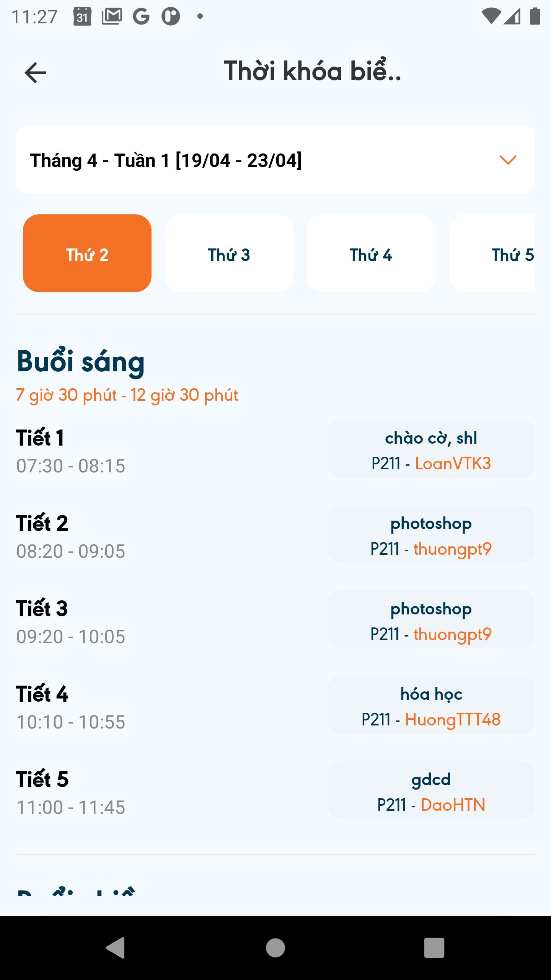Screen dimensions: 551x980
Task: Switch to the Thứ 4 tab
Action: click(x=371, y=253)
